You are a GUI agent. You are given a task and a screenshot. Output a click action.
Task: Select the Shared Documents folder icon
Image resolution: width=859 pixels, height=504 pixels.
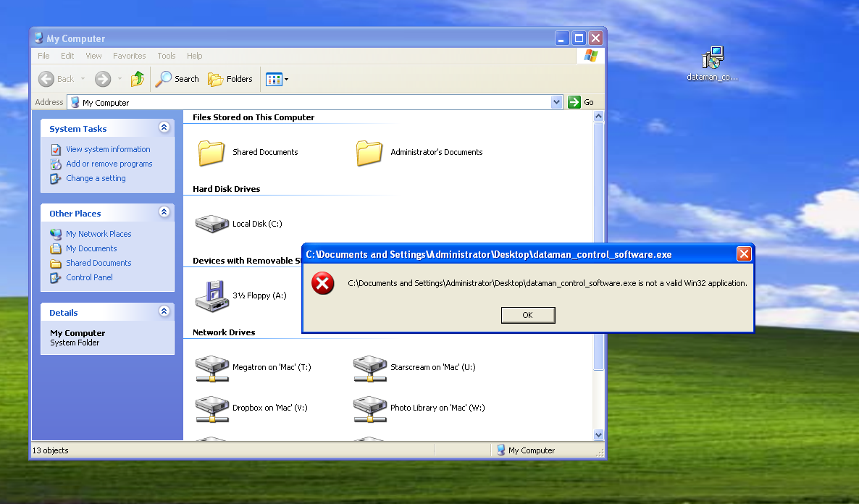pos(211,153)
